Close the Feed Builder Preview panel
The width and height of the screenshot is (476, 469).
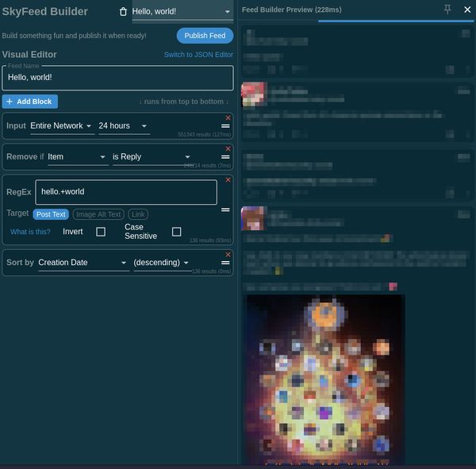click(467, 10)
